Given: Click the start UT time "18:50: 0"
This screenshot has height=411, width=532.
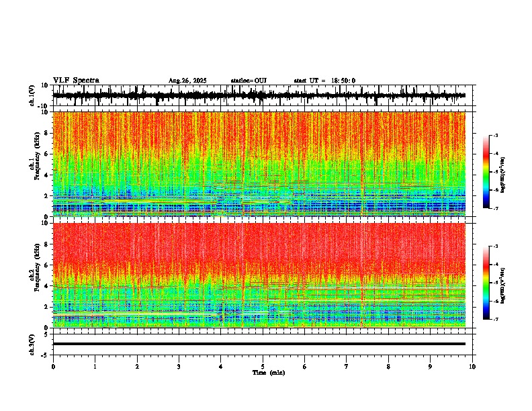Looking at the screenshot, I should 343,81.
